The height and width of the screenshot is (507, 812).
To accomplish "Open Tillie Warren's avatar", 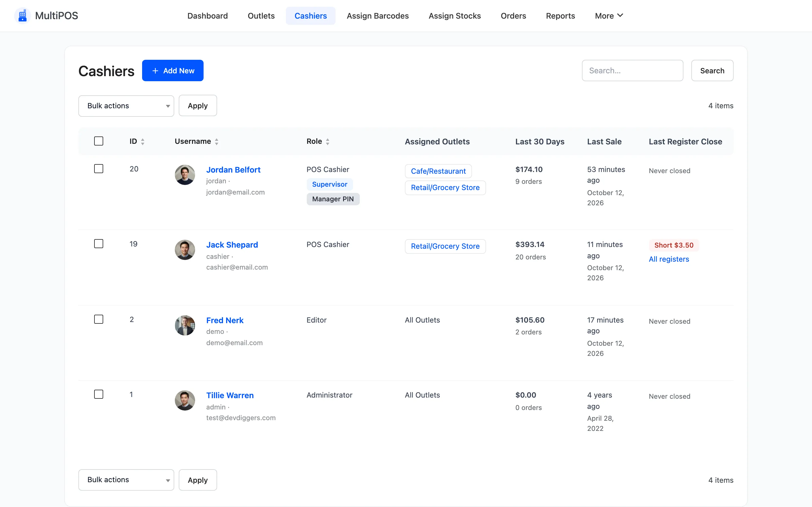I will pyautogui.click(x=185, y=400).
